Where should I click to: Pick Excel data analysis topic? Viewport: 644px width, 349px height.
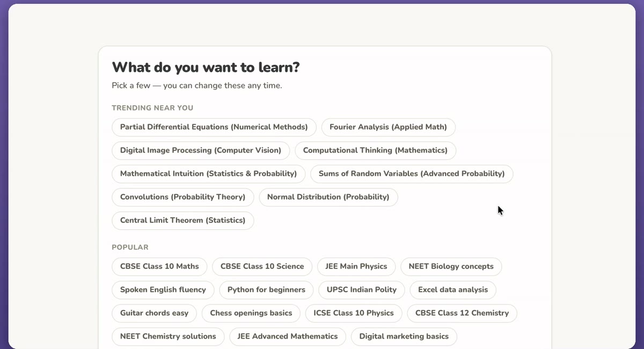453,290
